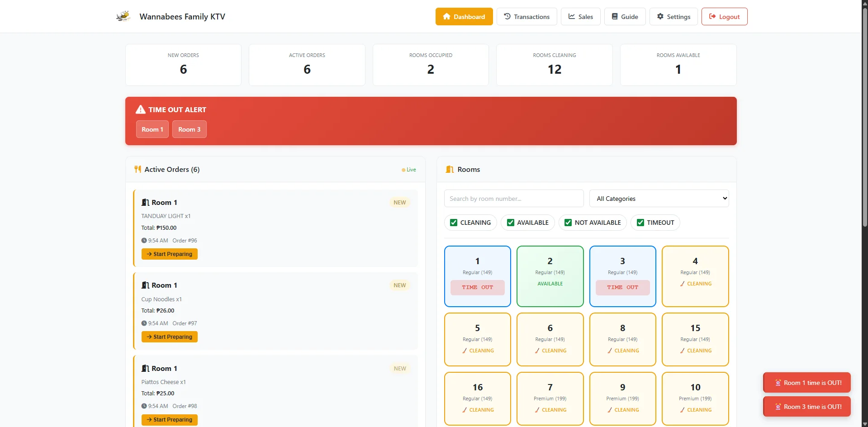Click the clock icon on Order #96
Image resolution: width=868 pixels, height=427 pixels.
coord(144,241)
